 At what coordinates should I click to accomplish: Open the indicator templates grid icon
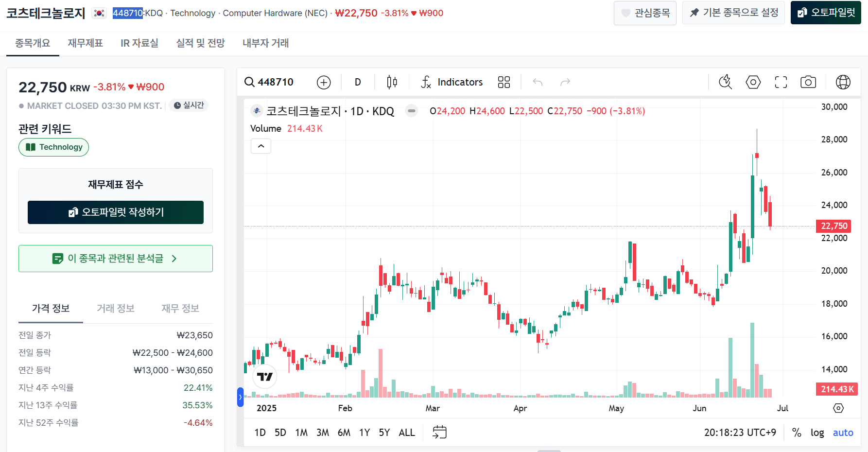point(504,82)
